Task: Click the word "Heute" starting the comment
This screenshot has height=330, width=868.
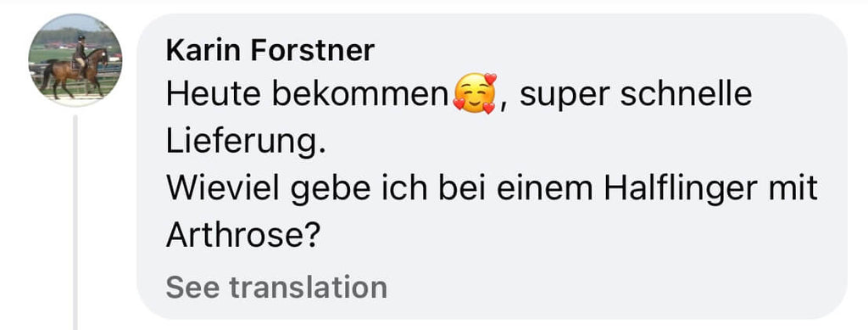Action: coord(214,95)
